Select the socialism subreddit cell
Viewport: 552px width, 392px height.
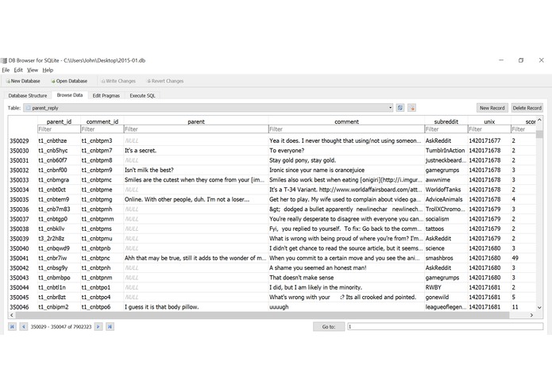click(x=446, y=219)
